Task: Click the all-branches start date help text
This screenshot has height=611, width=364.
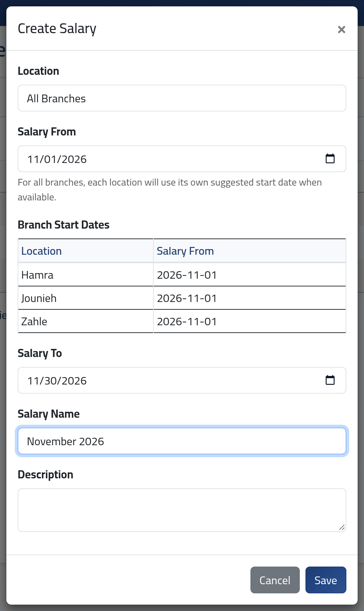Action: tap(170, 190)
